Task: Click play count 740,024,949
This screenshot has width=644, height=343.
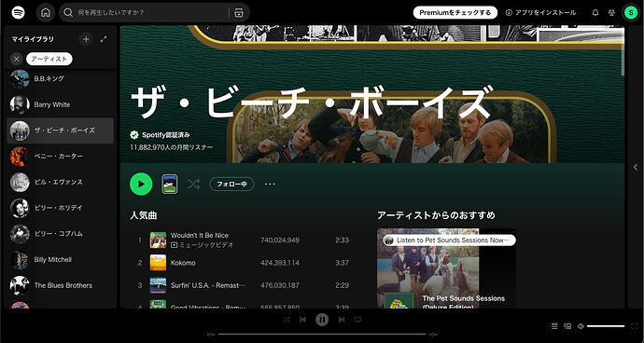Action: pyautogui.click(x=280, y=240)
